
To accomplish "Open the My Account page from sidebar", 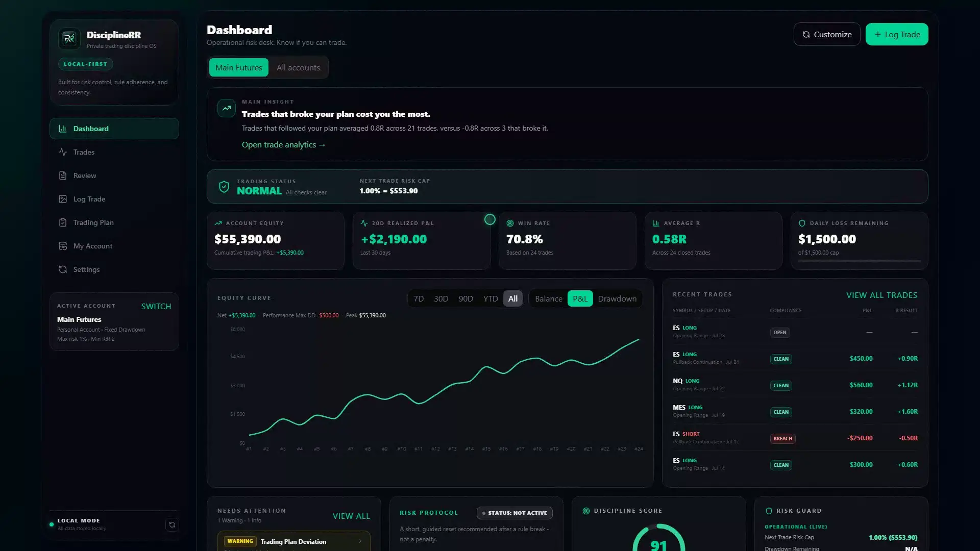I will [114, 246].
